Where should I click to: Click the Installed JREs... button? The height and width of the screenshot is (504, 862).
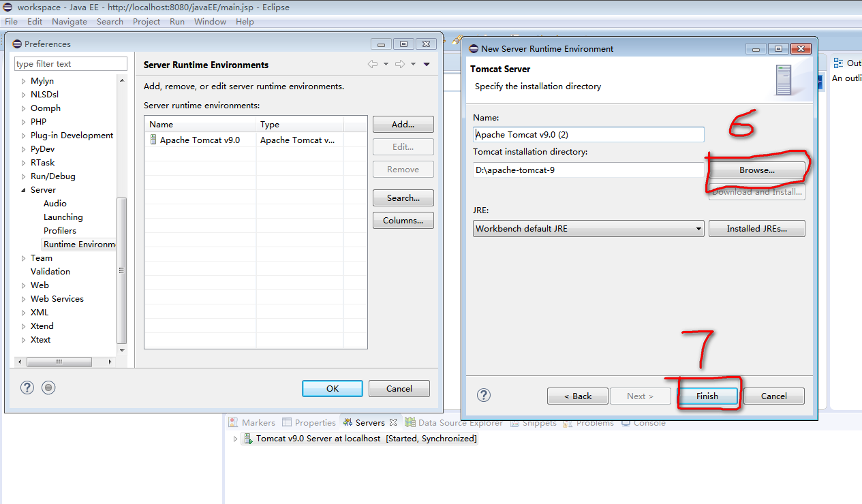tap(757, 229)
